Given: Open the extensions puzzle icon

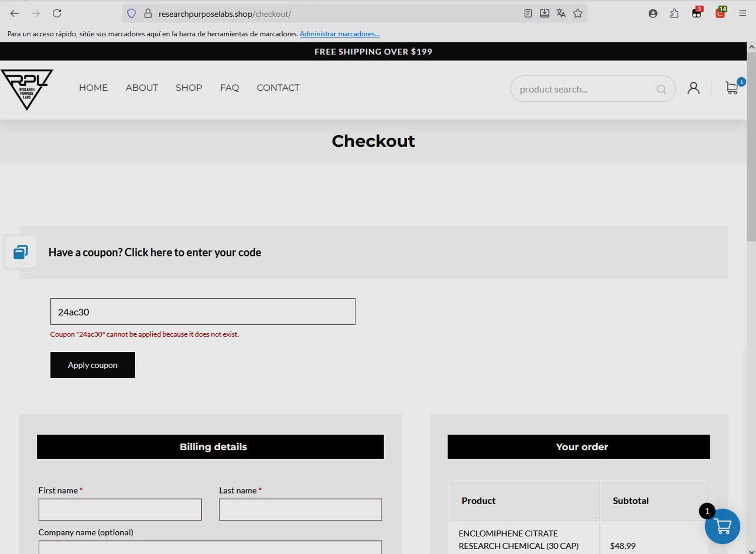Looking at the screenshot, I should click(x=674, y=14).
